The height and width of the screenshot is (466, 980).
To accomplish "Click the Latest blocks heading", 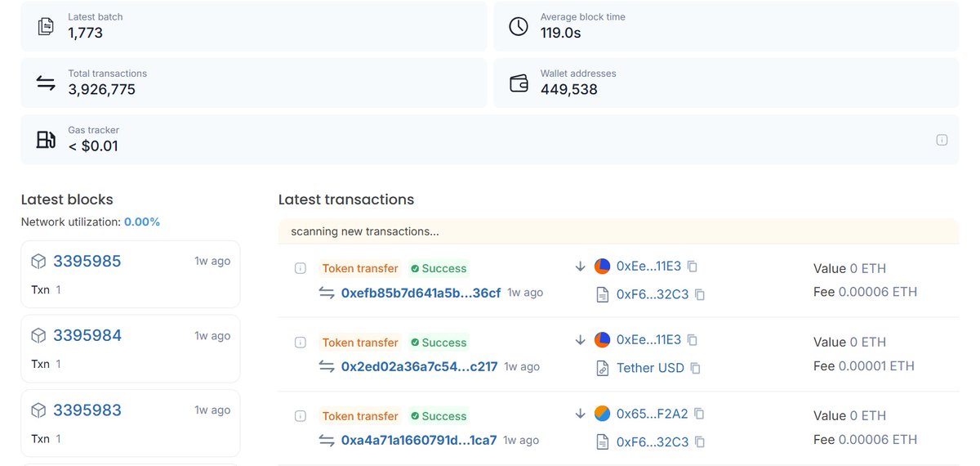I will 67,199.
